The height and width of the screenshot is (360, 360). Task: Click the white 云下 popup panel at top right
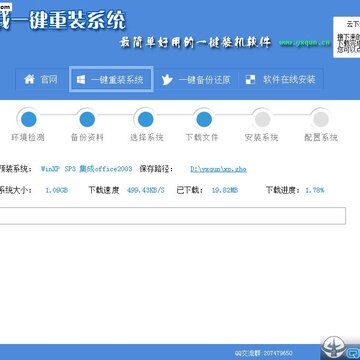347,37
